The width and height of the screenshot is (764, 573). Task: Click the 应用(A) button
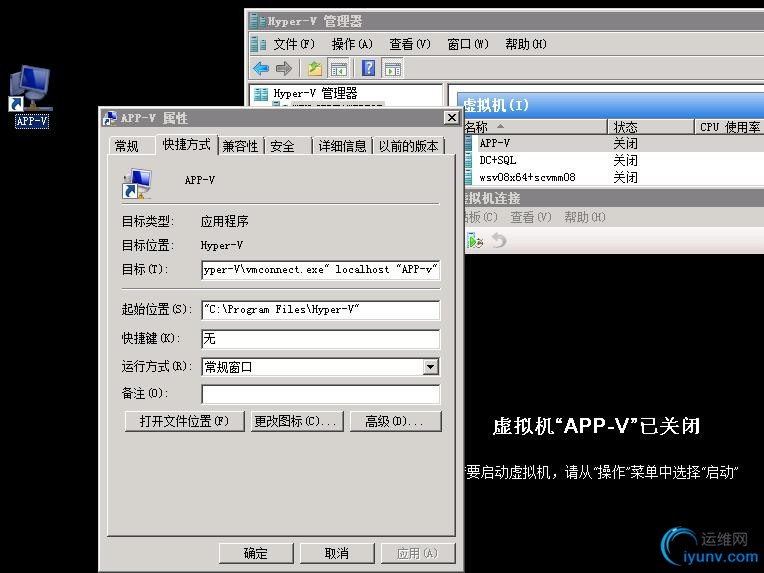418,554
